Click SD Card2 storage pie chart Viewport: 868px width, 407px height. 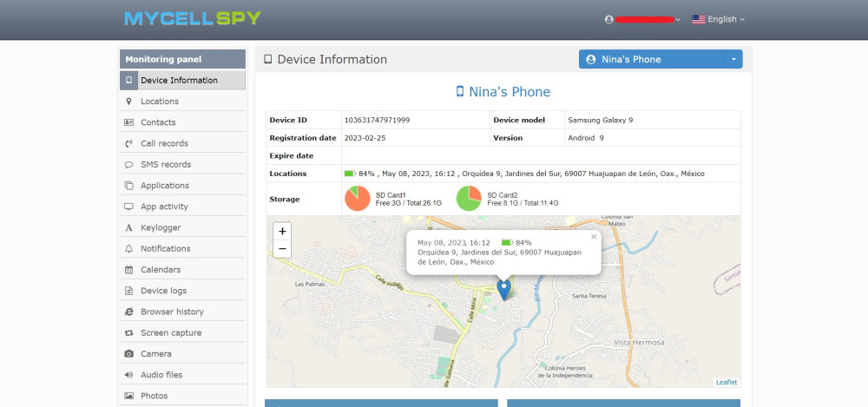(469, 198)
